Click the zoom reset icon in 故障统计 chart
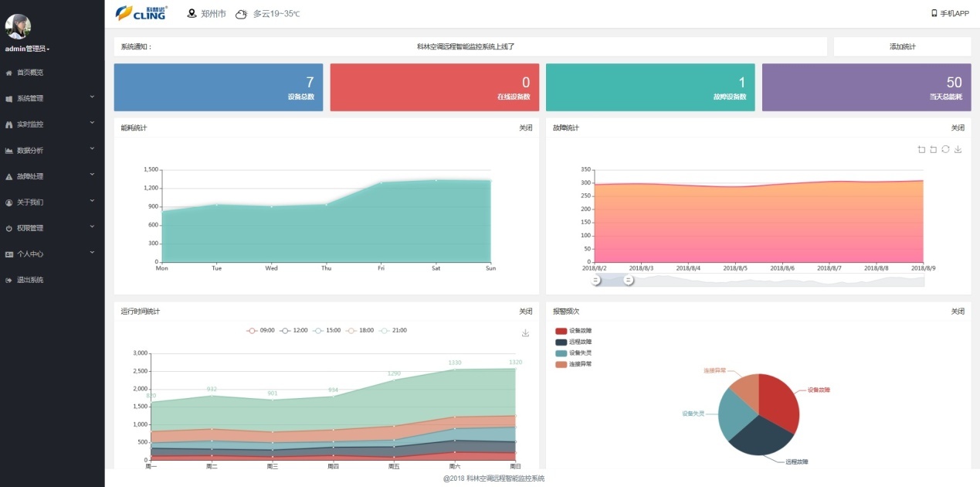This screenshot has height=487, width=980. (933, 149)
